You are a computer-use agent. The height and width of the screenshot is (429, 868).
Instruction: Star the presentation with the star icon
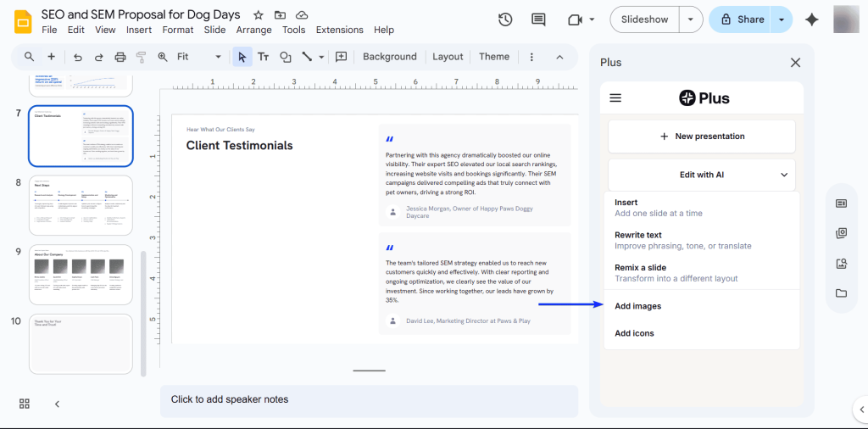click(258, 15)
